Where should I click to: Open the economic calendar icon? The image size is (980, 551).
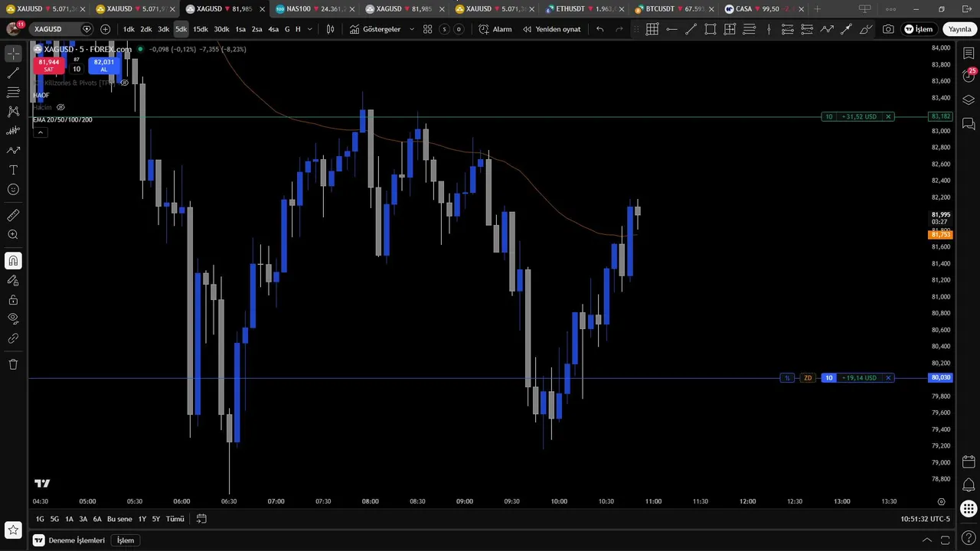[x=969, y=461]
